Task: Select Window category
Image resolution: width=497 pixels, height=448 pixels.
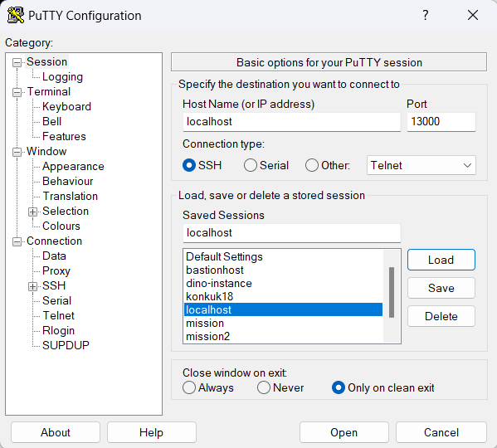Action: click(46, 151)
